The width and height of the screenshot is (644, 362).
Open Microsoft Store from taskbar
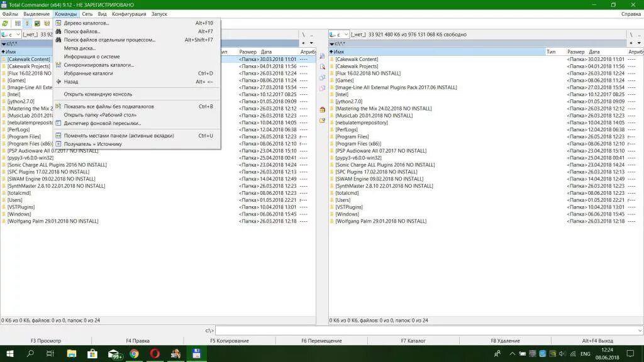(92, 353)
